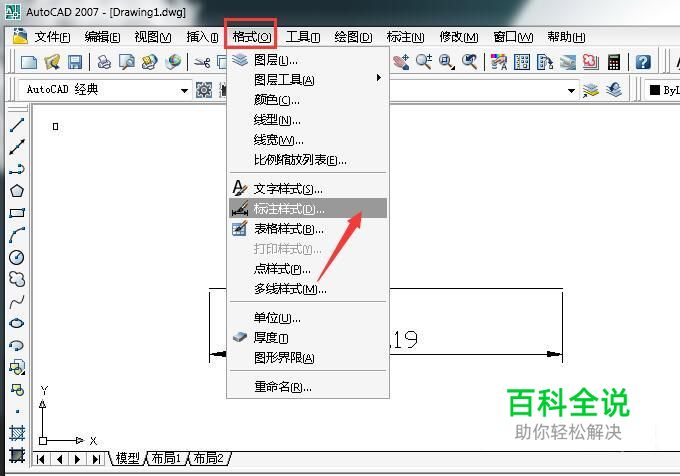Open the 窗口(W) menu
The height and width of the screenshot is (476, 680).
pos(513,37)
